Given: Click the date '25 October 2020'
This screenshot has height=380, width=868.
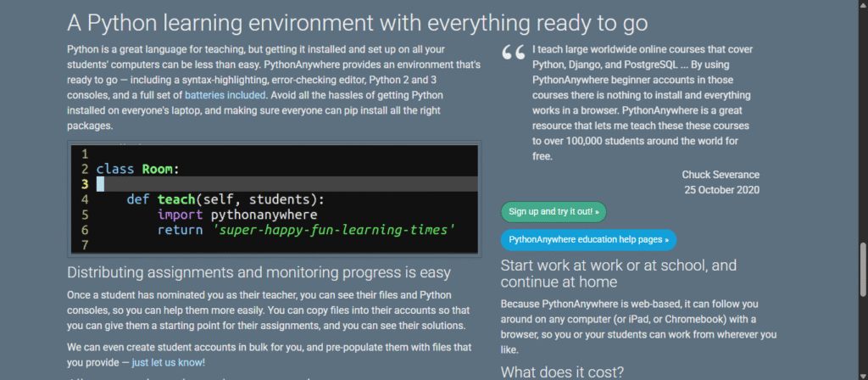Looking at the screenshot, I should pyautogui.click(x=721, y=190).
